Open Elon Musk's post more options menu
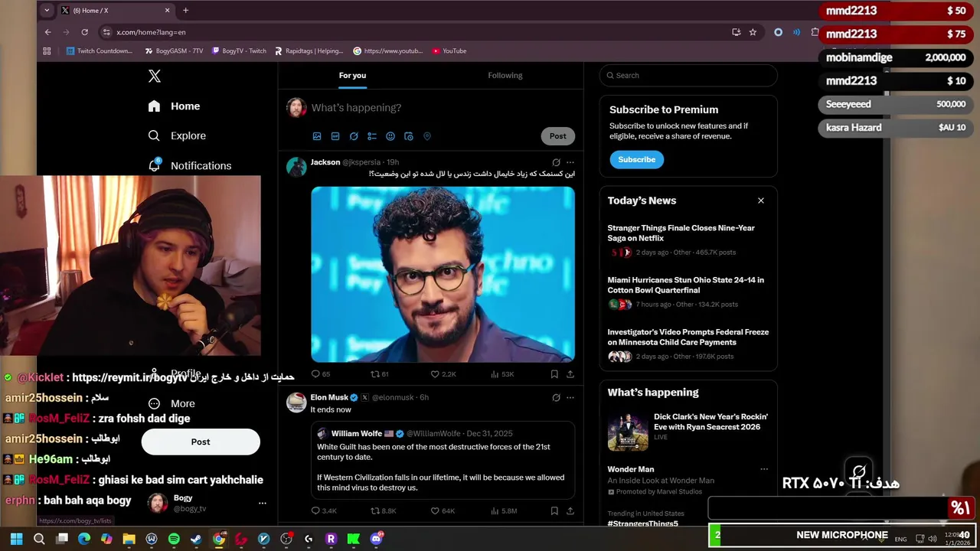The image size is (980, 551). click(570, 398)
